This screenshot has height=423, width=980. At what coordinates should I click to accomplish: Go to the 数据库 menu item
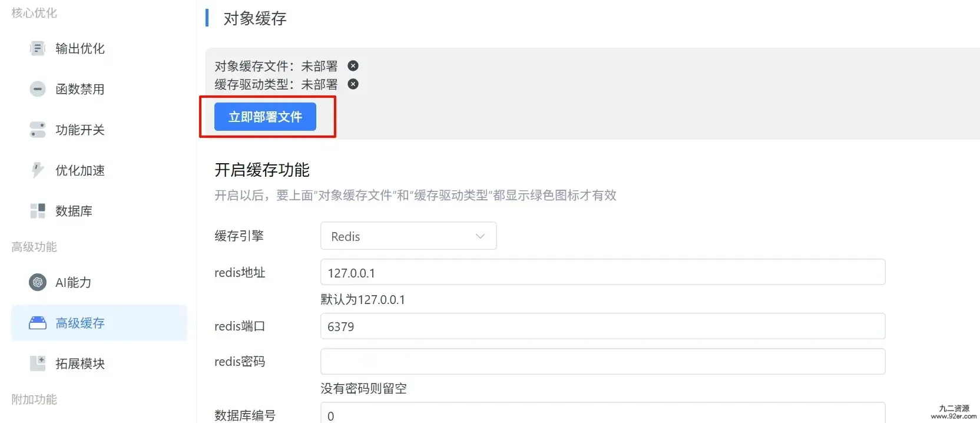click(x=74, y=211)
